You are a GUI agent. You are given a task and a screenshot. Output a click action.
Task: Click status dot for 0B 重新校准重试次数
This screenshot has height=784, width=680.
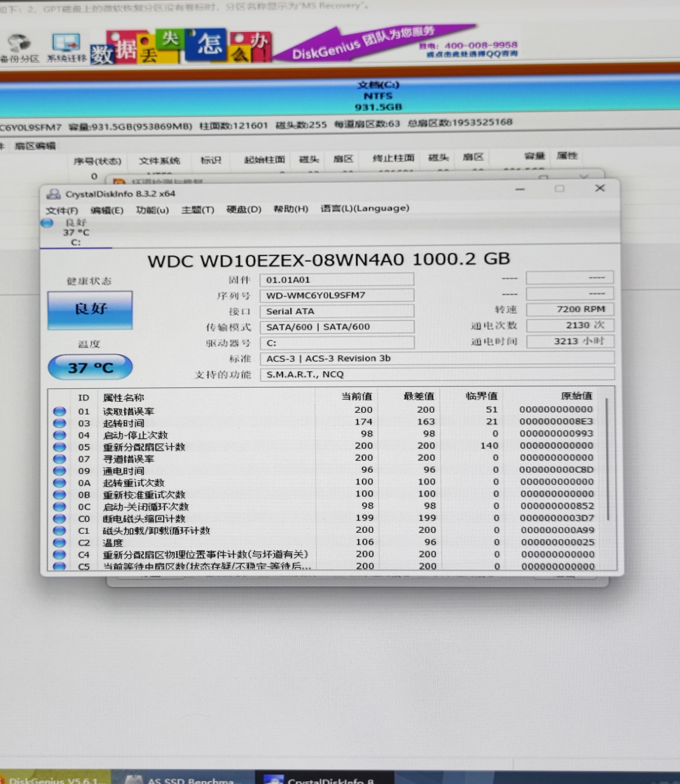click(60, 495)
